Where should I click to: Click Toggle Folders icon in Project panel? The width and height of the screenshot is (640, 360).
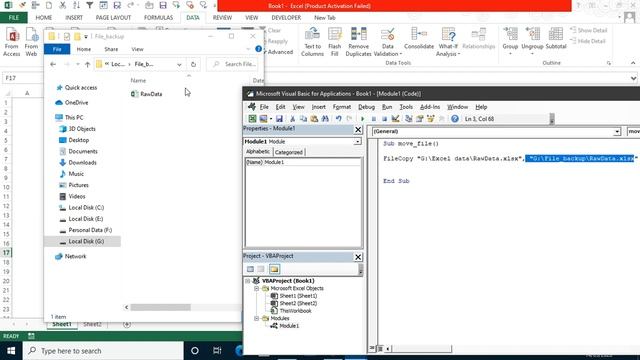[x=274, y=269]
